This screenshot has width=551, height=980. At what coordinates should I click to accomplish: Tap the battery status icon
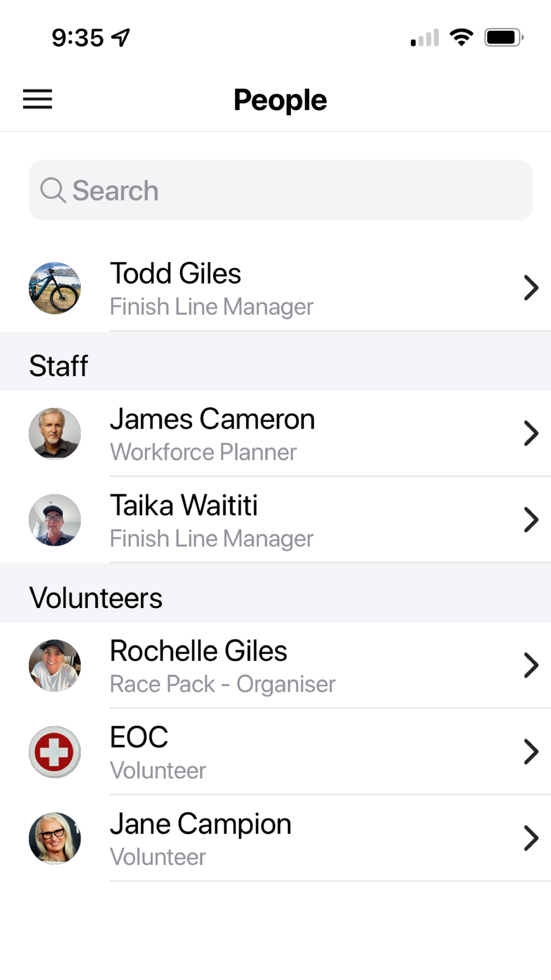[x=504, y=37]
